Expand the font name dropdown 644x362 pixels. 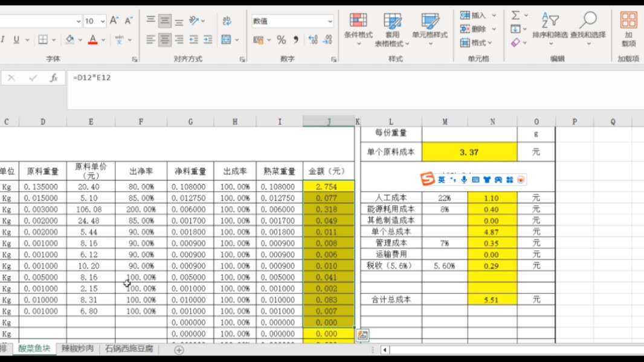point(78,21)
